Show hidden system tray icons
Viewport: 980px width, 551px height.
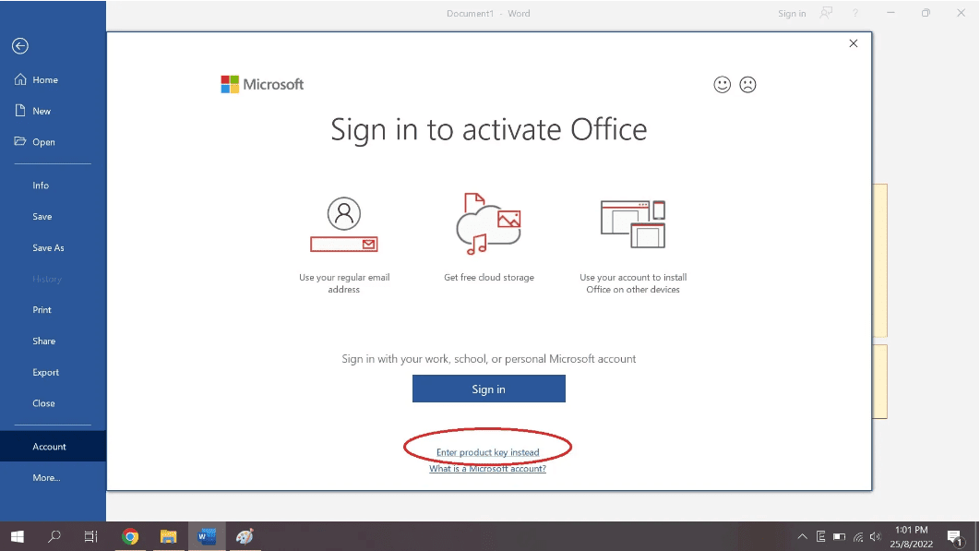(802, 536)
